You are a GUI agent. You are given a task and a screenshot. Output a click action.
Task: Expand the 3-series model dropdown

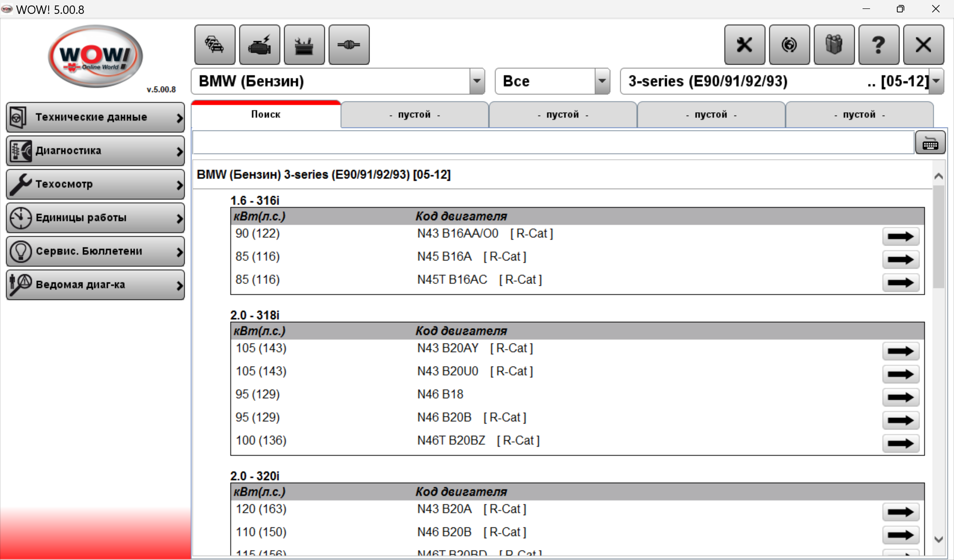[936, 81]
